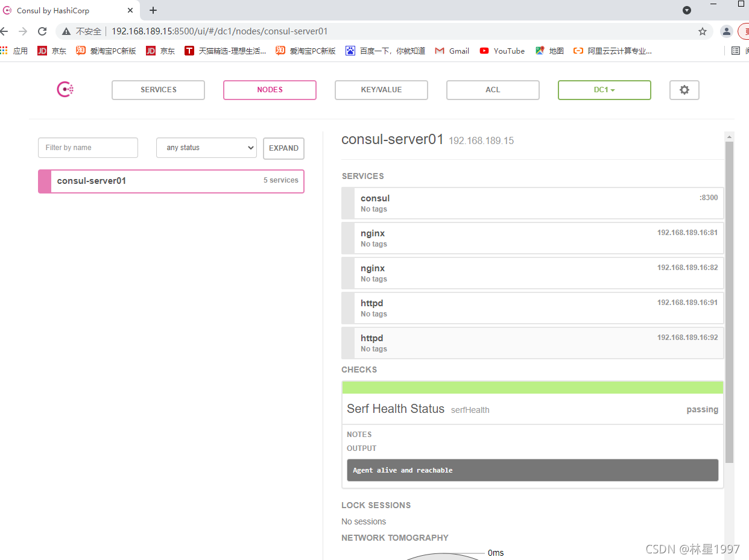Open the Gmail bookmark

pos(452,51)
